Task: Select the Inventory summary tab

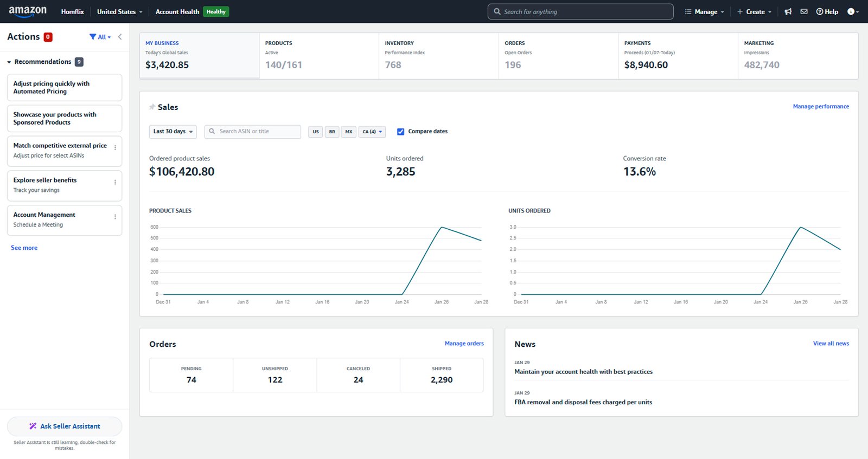Action: pyautogui.click(x=438, y=56)
